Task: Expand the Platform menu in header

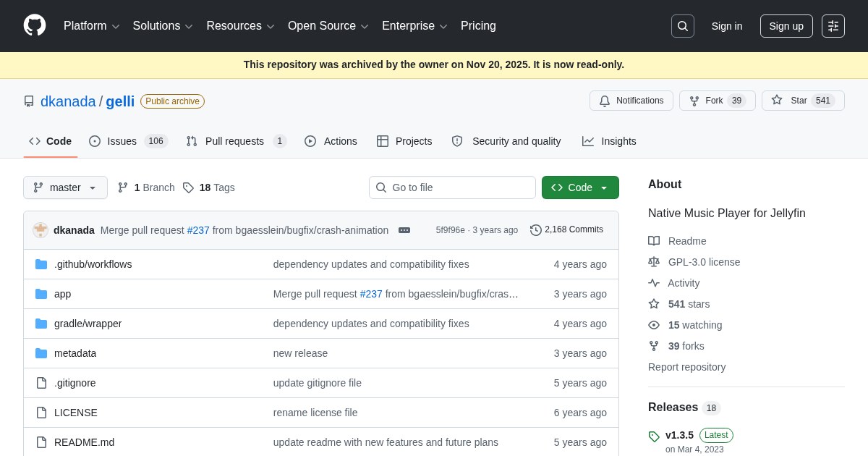Action: pyautogui.click(x=92, y=26)
